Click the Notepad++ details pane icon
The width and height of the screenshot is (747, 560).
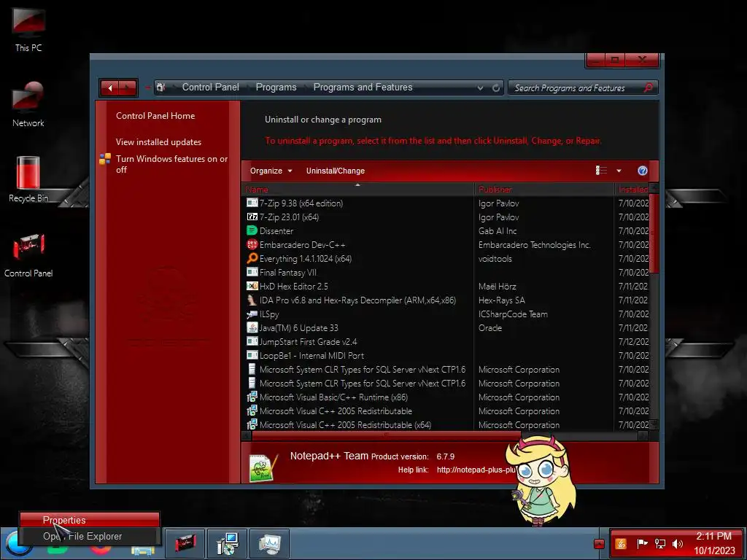262,466
